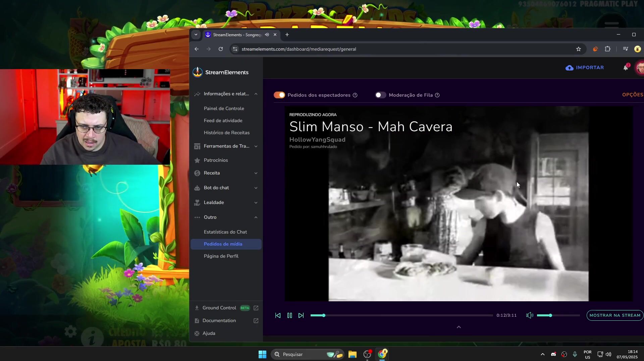Open Feed de atividade

click(223, 120)
